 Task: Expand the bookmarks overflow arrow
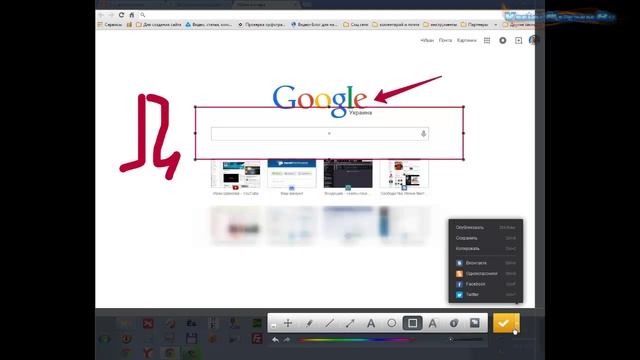pyautogui.click(x=496, y=24)
